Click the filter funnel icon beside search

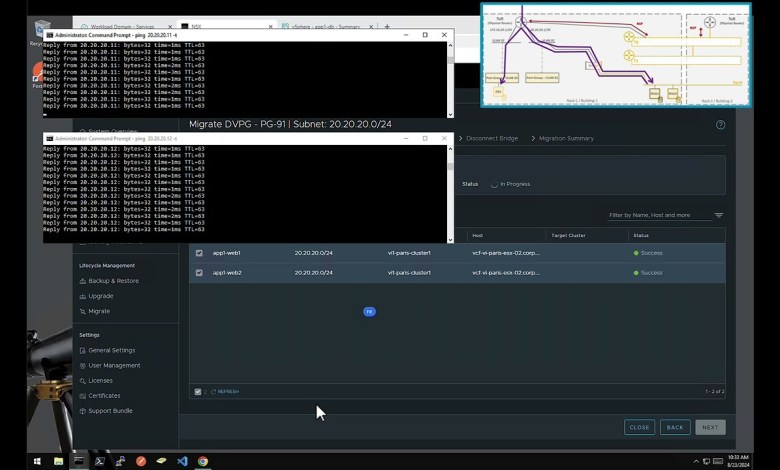tap(718, 215)
